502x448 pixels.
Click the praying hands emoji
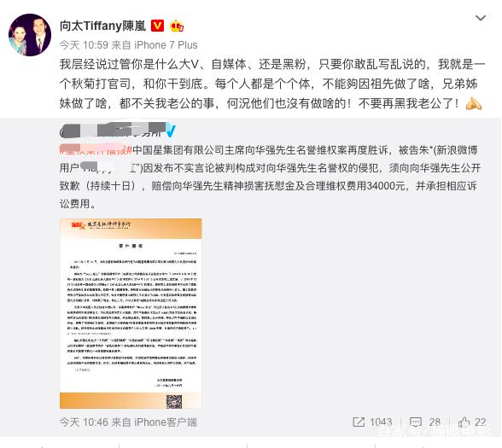[474, 103]
